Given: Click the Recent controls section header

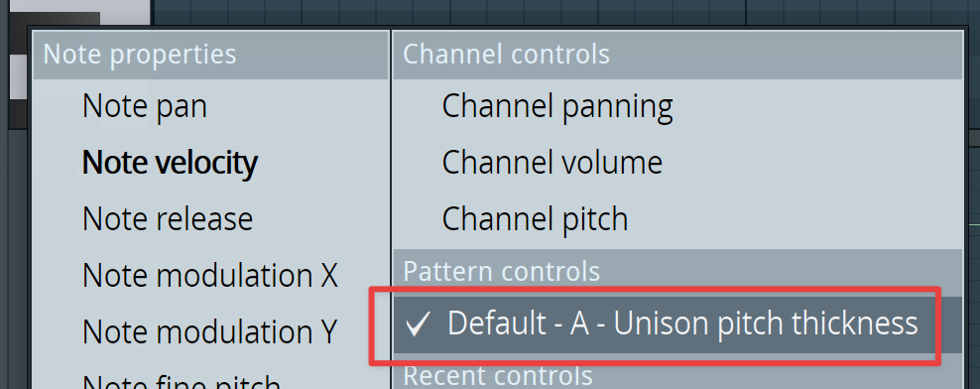Looking at the screenshot, I should pyautogui.click(x=677, y=375).
